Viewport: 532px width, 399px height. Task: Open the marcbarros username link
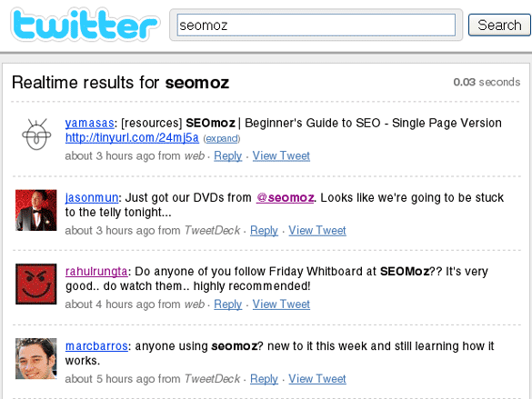96,346
